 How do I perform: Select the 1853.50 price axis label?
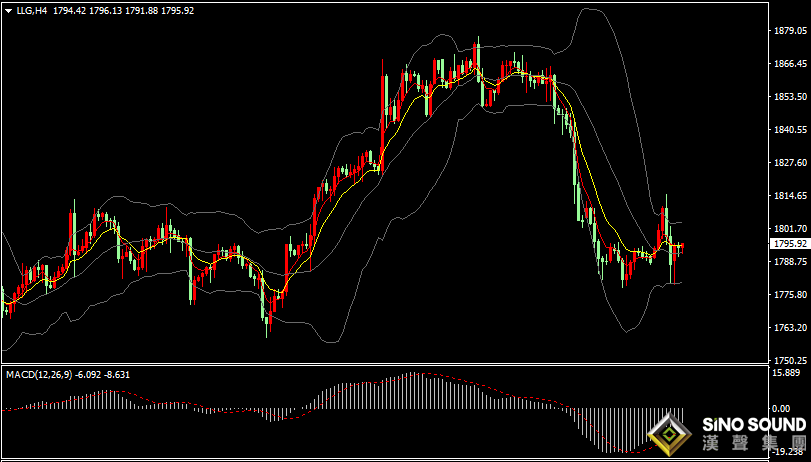pos(790,97)
